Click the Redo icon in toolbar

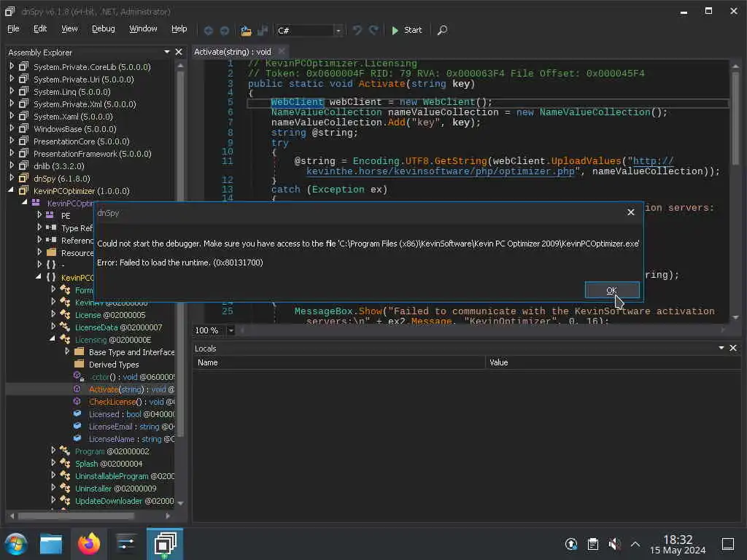pos(373,31)
